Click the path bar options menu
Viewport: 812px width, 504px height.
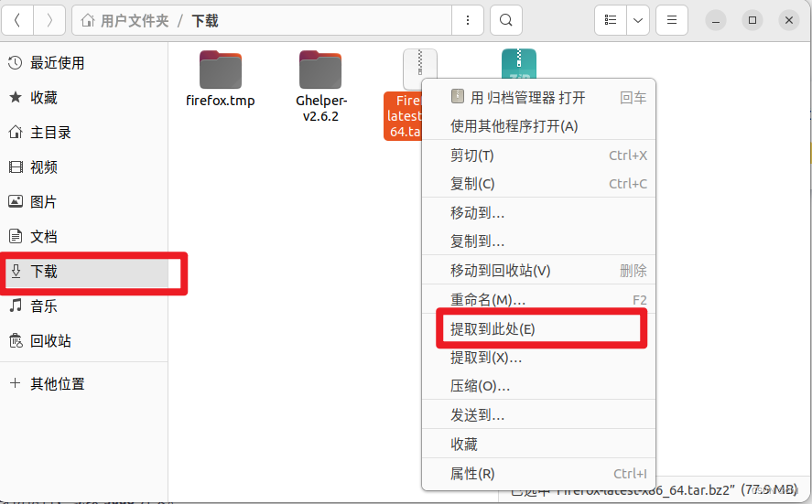coord(468,20)
